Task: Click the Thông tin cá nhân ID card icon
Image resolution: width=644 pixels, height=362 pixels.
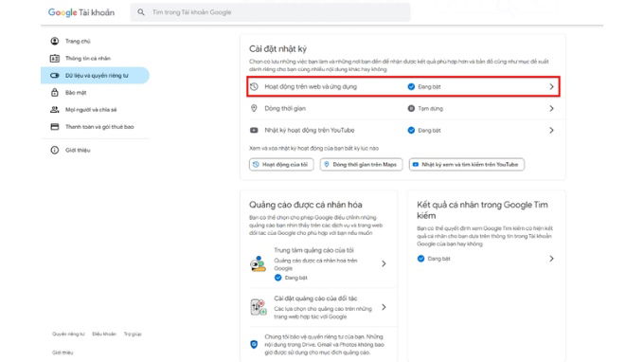Action: 55,59
